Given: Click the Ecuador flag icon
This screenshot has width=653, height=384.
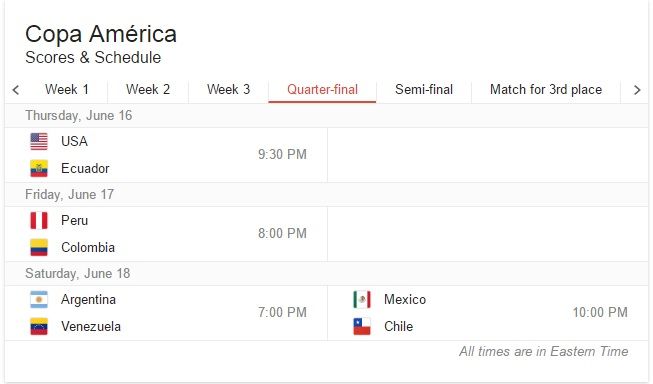Looking at the screenshot, I should click(x=39, y=169).
